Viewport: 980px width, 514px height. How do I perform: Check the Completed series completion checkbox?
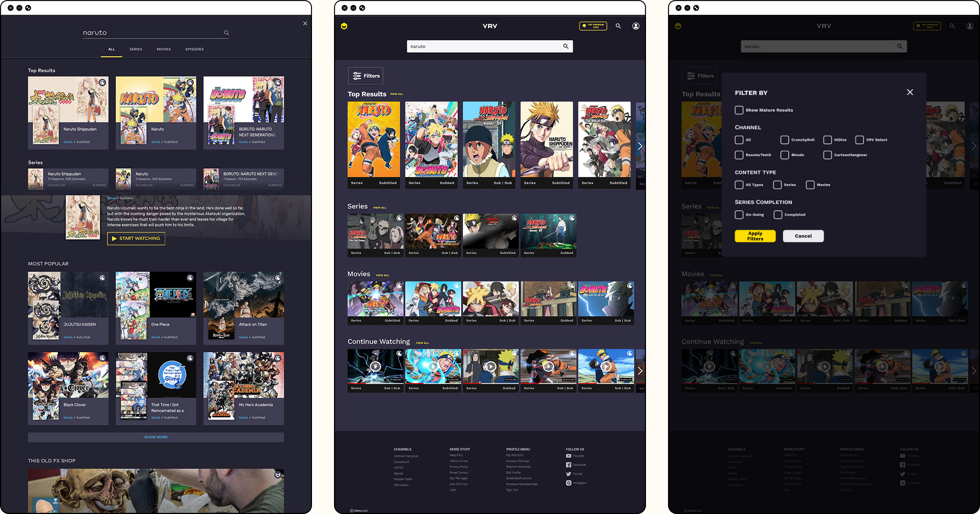point(778,214)
